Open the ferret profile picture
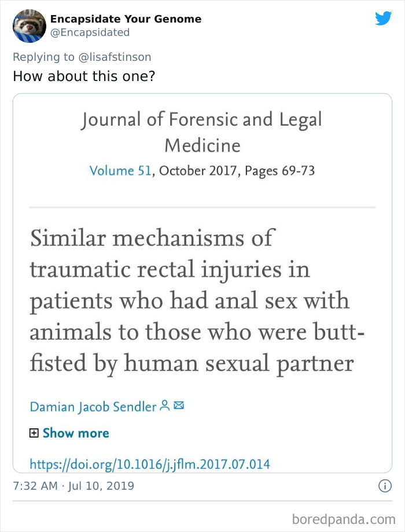The image size is (405, 532). pos(29,26)
